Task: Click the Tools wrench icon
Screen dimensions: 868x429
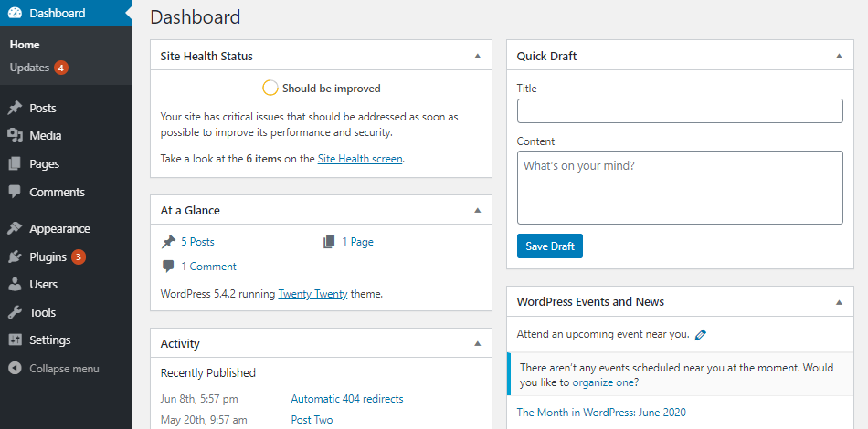Action: pyautogui.click(x=15, y=312)
